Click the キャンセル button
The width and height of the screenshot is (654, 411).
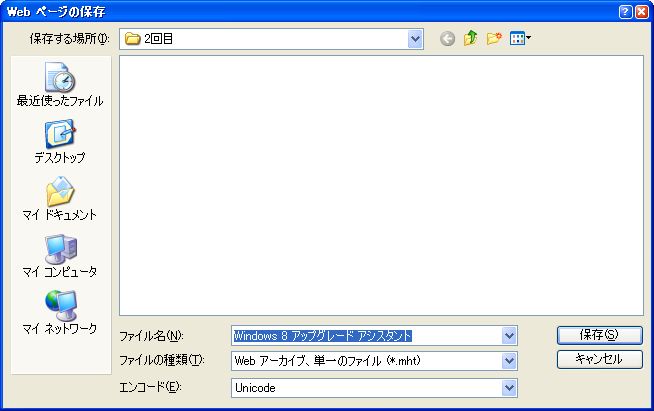tap(599, 359)
